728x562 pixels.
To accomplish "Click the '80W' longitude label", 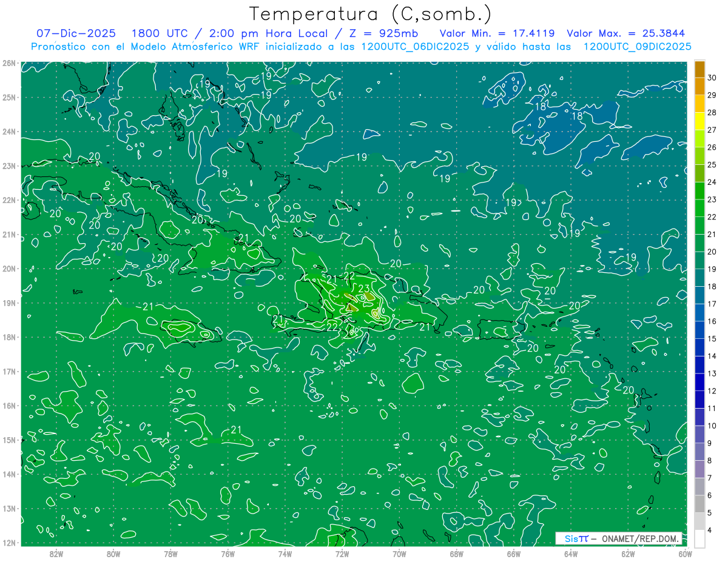I will [x=113, y=554].
